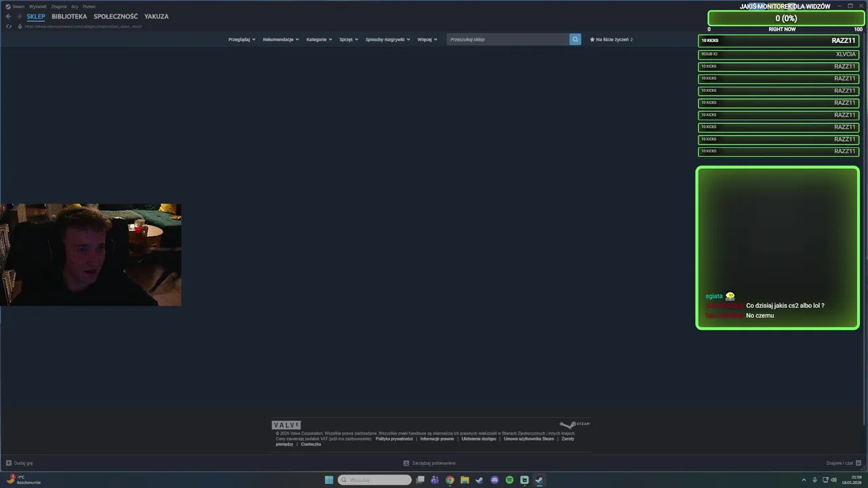Viewport: 868px width, 488px height.
Task: Open Polityka prywatności link
Action: (x=394, y=439)
